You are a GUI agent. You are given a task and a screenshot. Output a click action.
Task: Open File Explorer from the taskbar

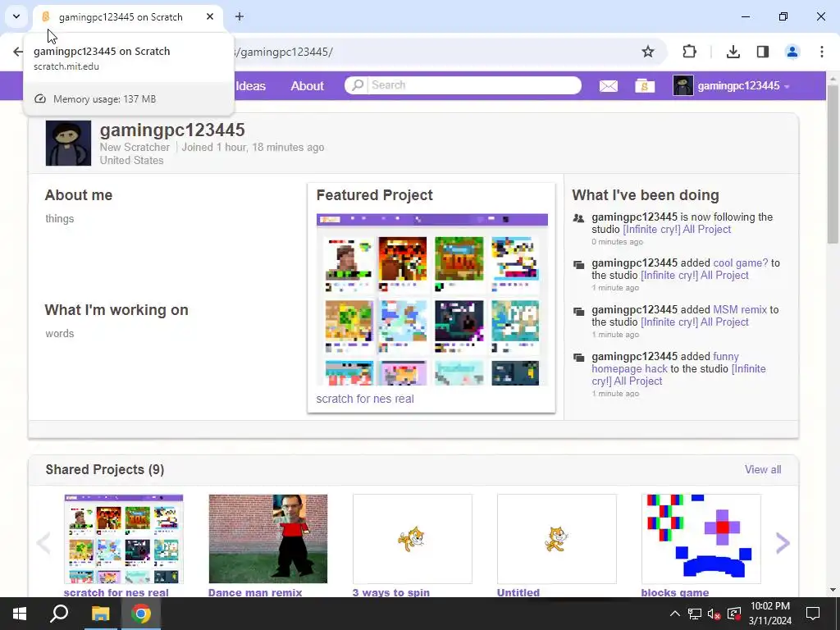[x=100, y=614]
